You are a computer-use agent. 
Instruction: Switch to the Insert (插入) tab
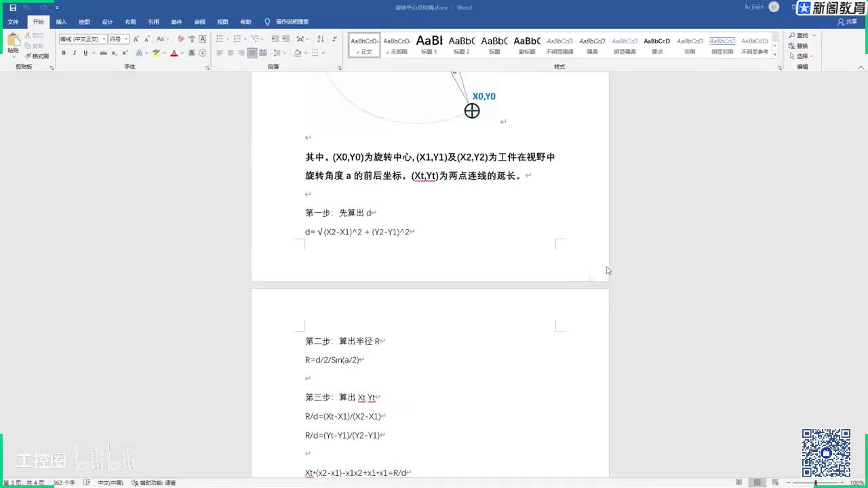pyautogui.click(x=61, y=22)
